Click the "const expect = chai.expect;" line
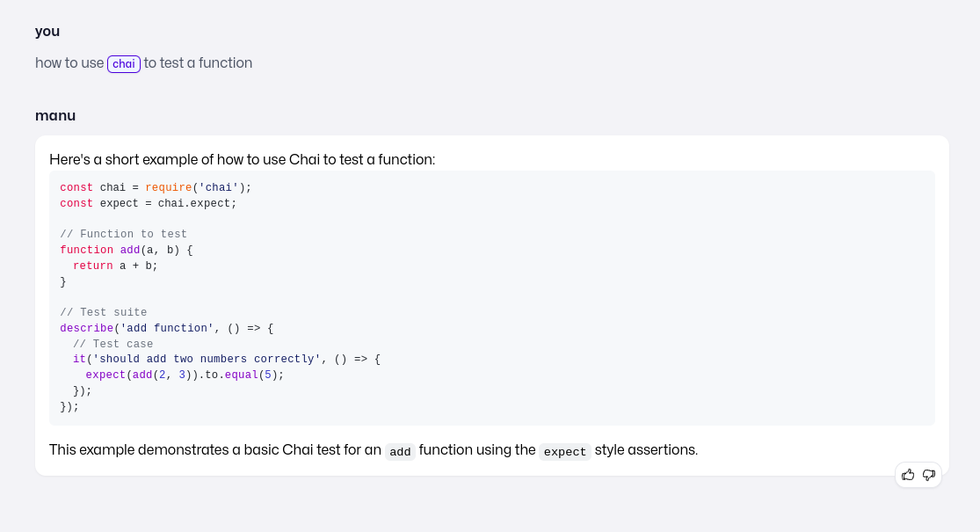This screenshot has width=980, height=532. [149, 203]
